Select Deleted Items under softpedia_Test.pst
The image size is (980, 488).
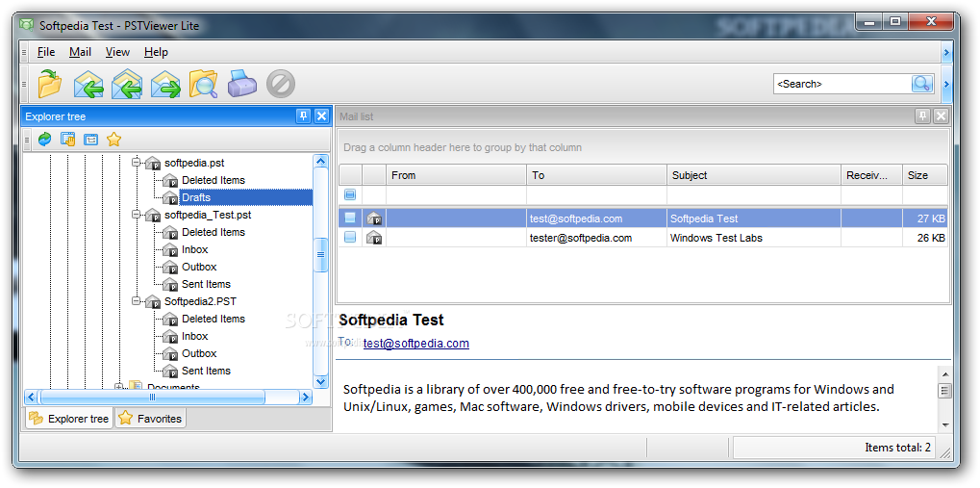(214, 232)
